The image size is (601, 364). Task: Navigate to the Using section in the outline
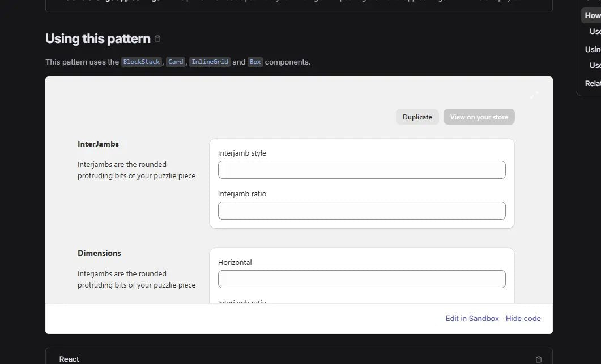(x=593, y=49)
